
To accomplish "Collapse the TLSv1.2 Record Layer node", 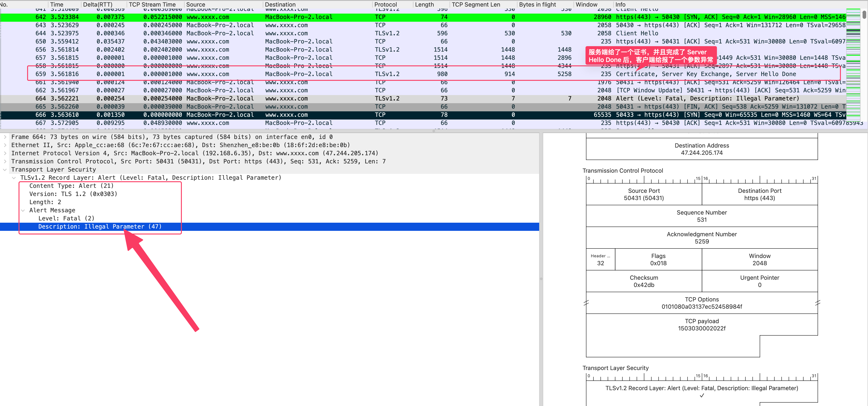I will (x=14, y=178).
